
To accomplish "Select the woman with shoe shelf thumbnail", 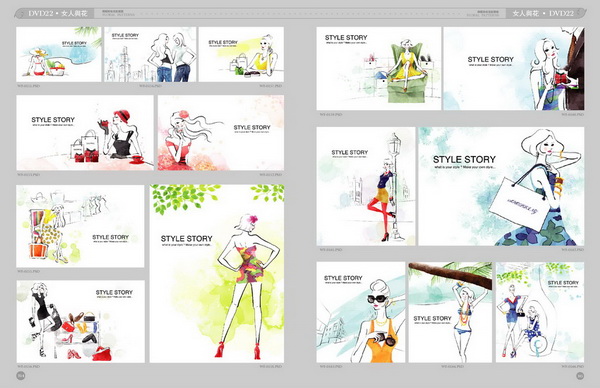I will click(81, 321).
